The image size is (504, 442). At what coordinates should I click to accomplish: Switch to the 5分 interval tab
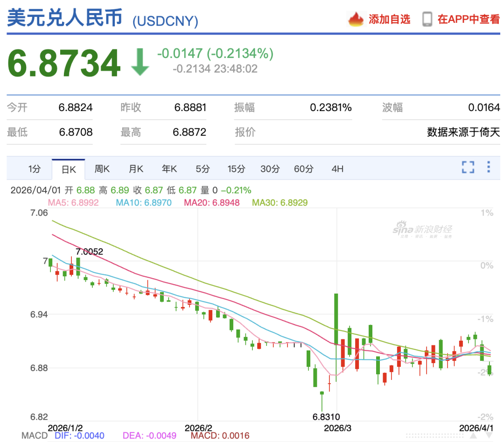click(203, 169)
